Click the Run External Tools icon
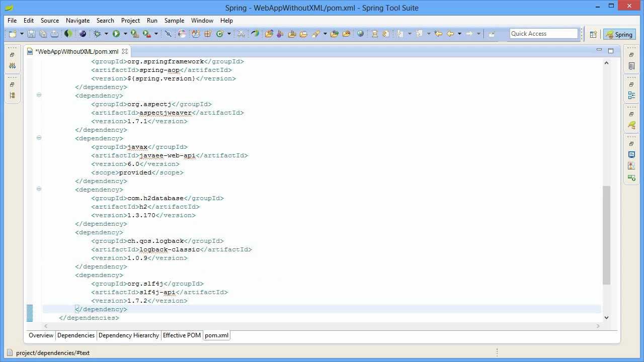The image size is (644, 362). point(146,34)
